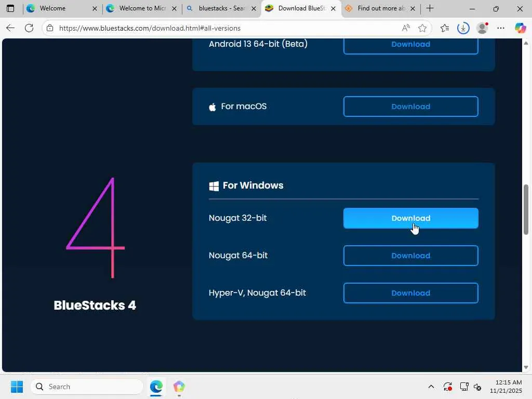This screenshot has width=532, height=399.
Task: Switch to Welcome to Microsoft tab
Action: (x=142, y=8)
